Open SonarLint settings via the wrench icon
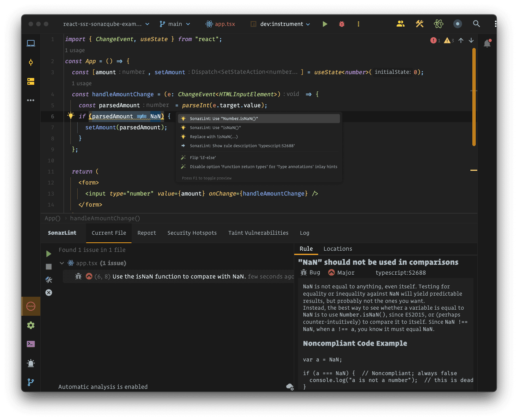The width and height of the screenshot is (518, 420). point(49,280)
